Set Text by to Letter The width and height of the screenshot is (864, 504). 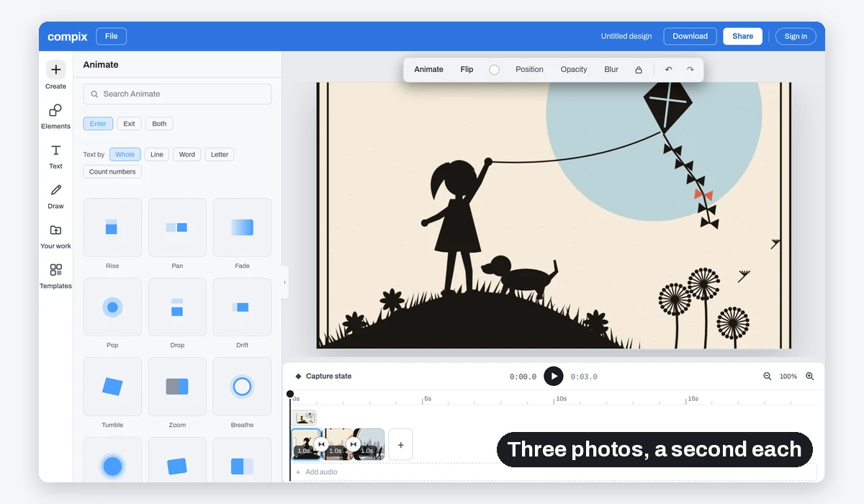(220, 154)
